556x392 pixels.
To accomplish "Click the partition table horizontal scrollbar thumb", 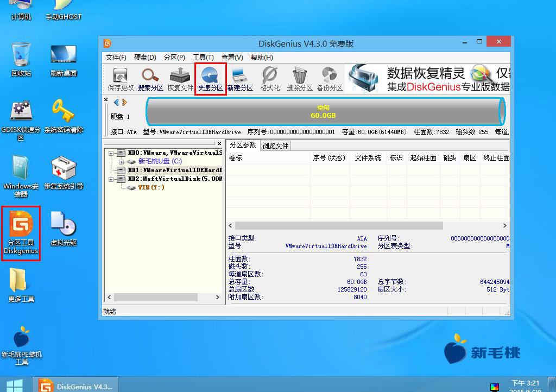I will 339,226.
